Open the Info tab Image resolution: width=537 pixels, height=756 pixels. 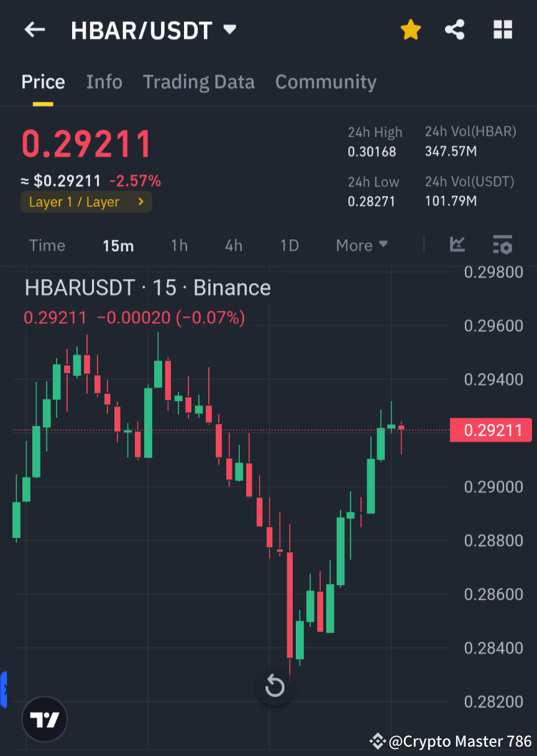point(104,81)
